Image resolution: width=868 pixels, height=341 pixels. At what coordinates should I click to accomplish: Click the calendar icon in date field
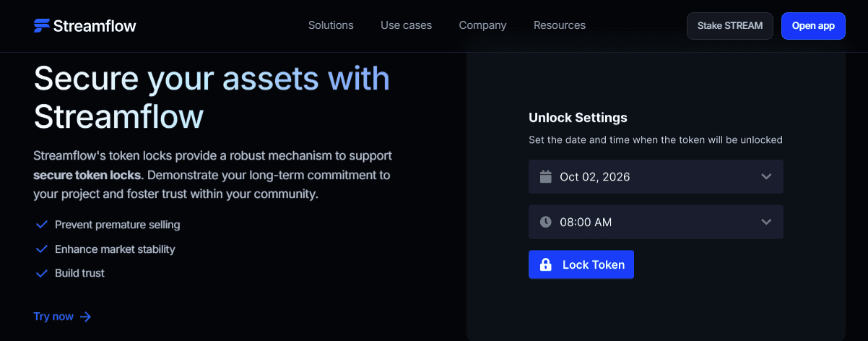(x=546, y=176)
